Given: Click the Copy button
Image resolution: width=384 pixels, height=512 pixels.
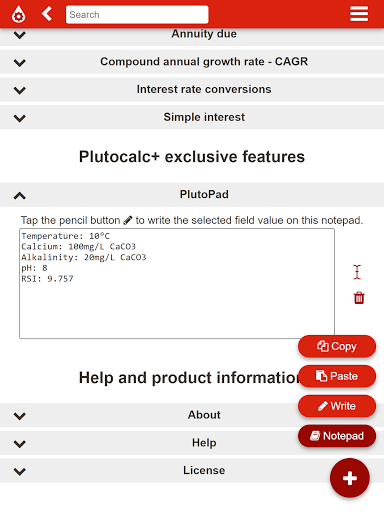Looking at the screenshot, I should 337,346.
